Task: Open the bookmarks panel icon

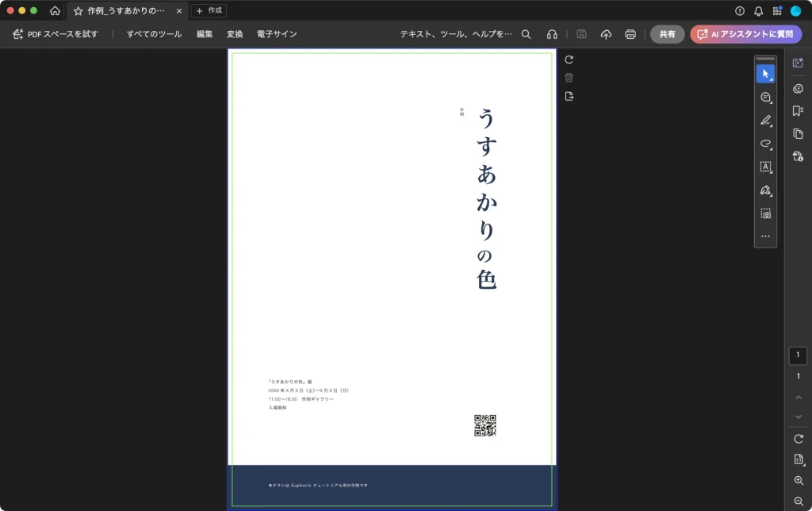Action: coord(798,110)
